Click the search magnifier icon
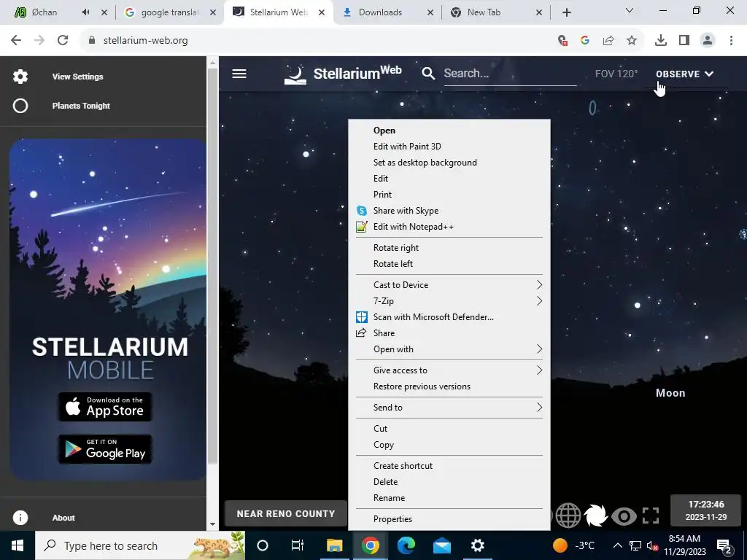This screenshot has width=747, height=560. click(428, 74)
